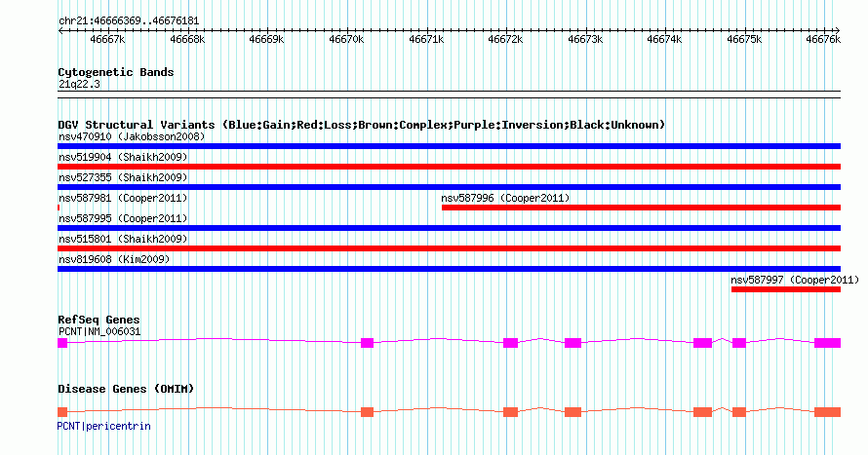
Task: Click the orange OMIM exon near 46672k
Action: 510,412
